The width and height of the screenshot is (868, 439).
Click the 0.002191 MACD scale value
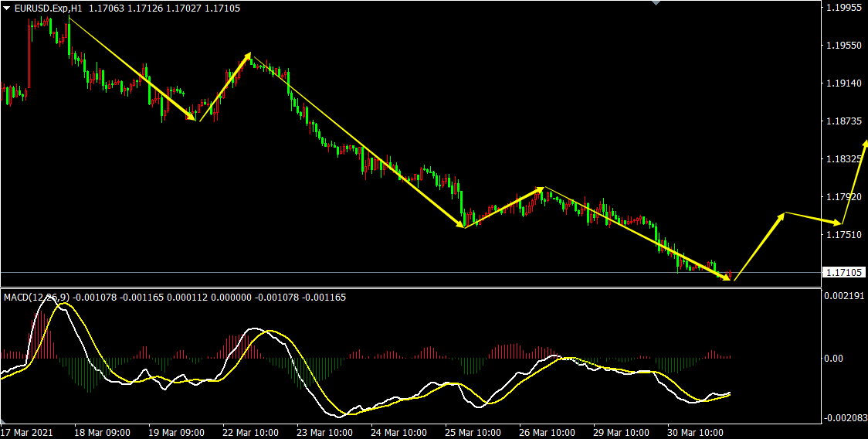pos(844,296)
